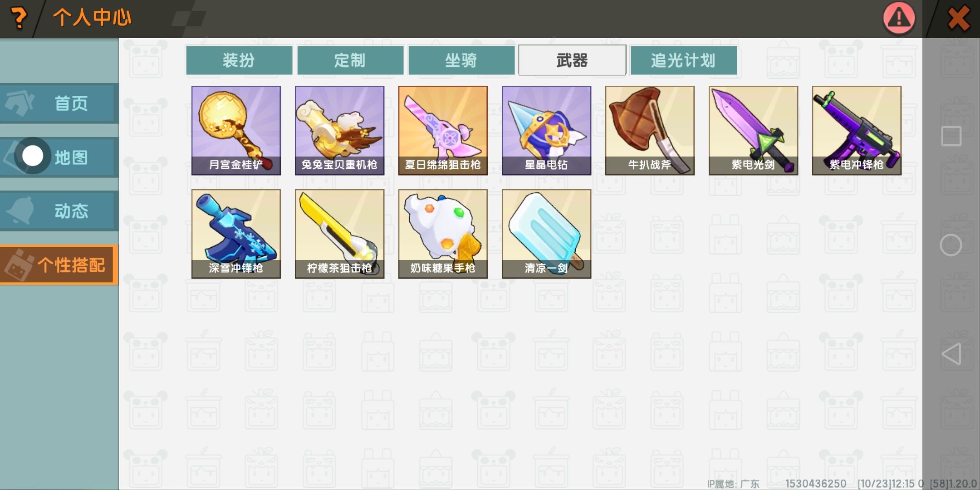
Task: Select the 柠檬茶狙击枪 yellow sniper
Action: point(339,234)
